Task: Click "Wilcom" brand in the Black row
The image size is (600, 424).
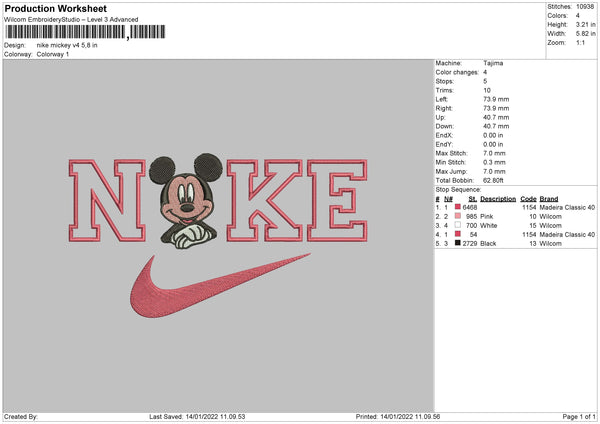Action: tap(550, 244)
